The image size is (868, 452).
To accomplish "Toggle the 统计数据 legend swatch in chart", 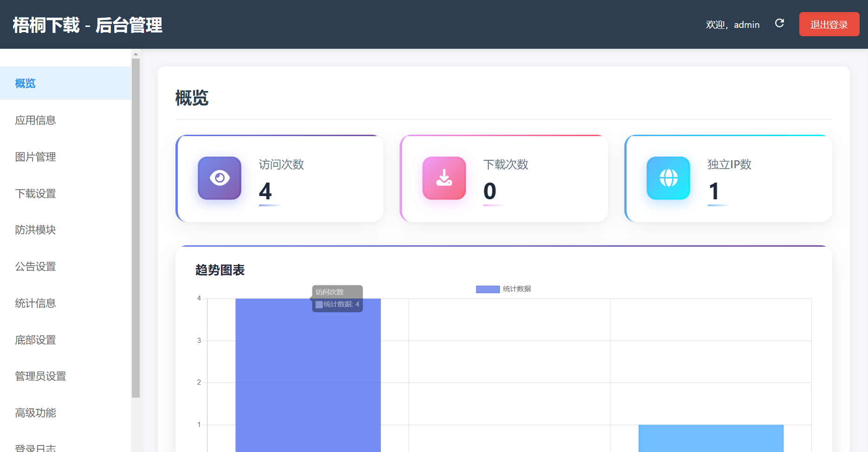I will (x=487, y=289).
